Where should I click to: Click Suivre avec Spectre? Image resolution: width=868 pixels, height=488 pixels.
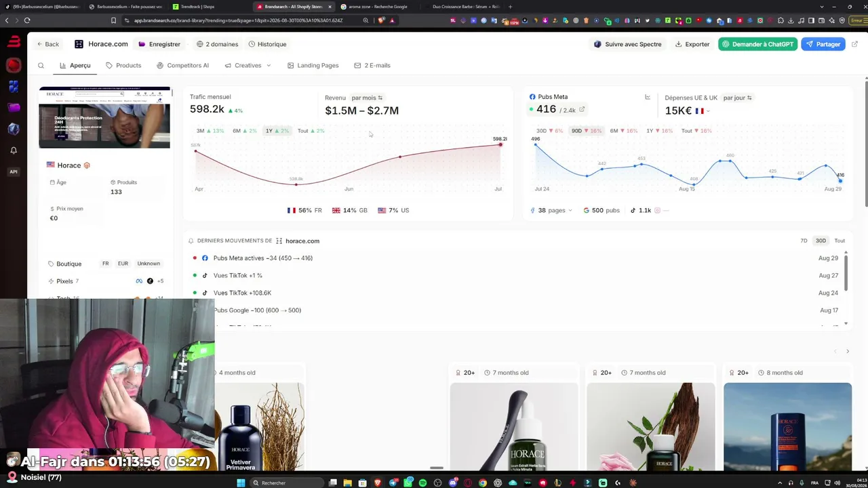627,44
